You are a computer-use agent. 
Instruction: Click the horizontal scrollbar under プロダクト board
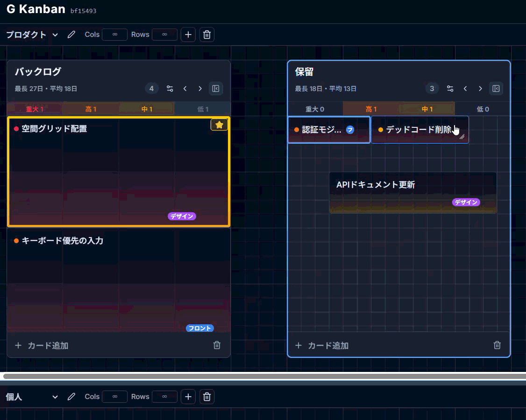[264, 377]
